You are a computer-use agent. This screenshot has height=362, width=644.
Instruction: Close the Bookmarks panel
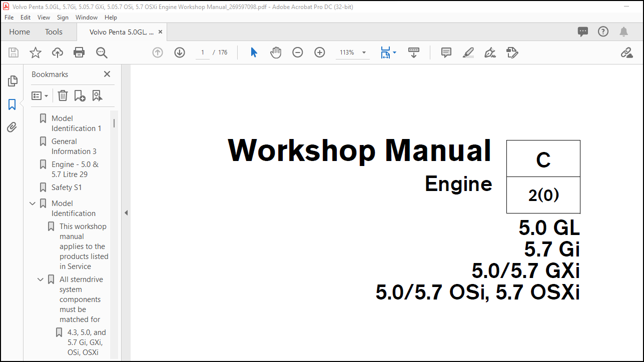pyautogui.click(x=107, y=74)
